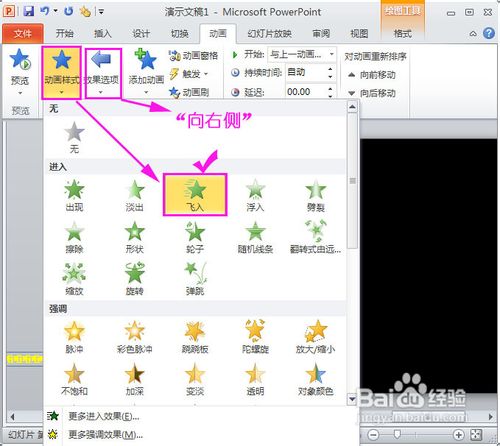This screenshot has height=446, width=500.
Task: Select the 飞入 fly in entrance effect
Action: click(195, 195)
